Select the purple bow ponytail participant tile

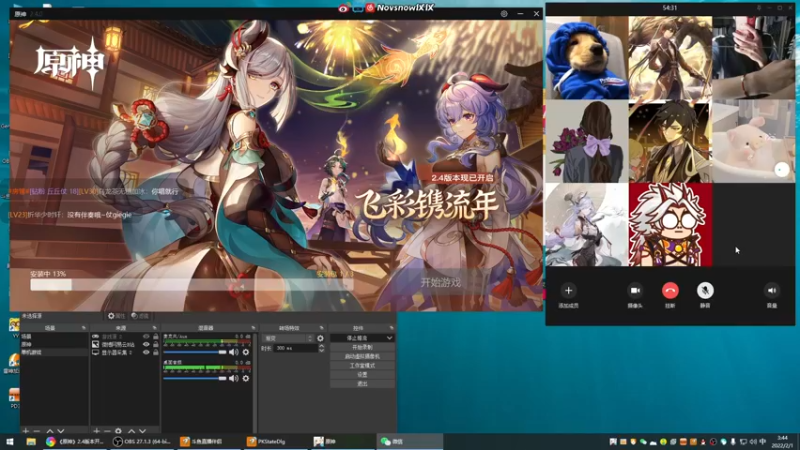pyautogui.click(x=587, y=141)
